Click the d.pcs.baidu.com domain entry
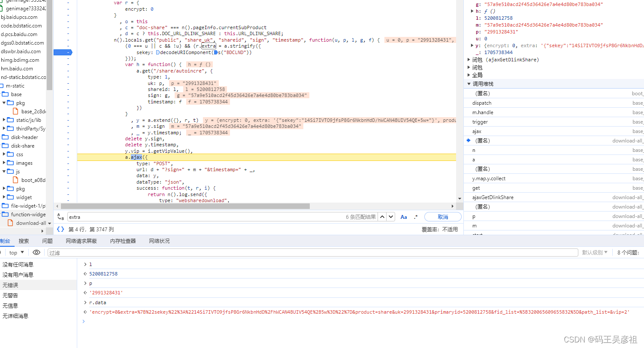This screenshot has height=348, width=644. pyautogui.click(x=19, y=34)
